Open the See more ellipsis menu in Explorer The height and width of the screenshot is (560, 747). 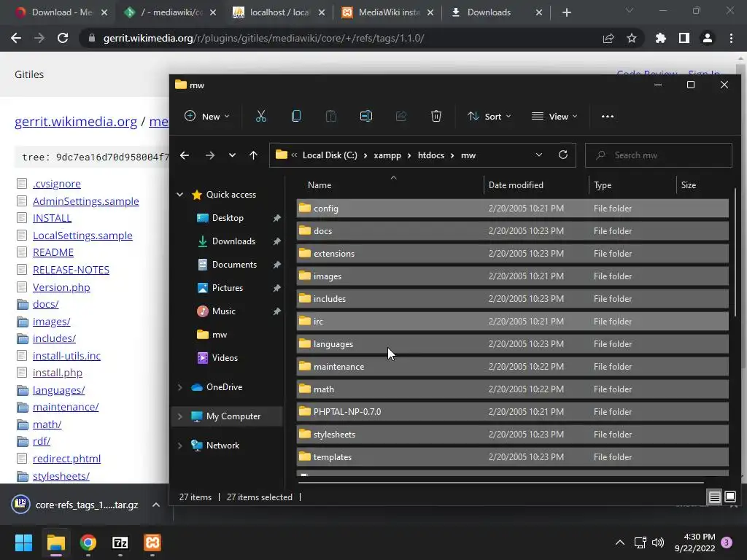[608, 116]
